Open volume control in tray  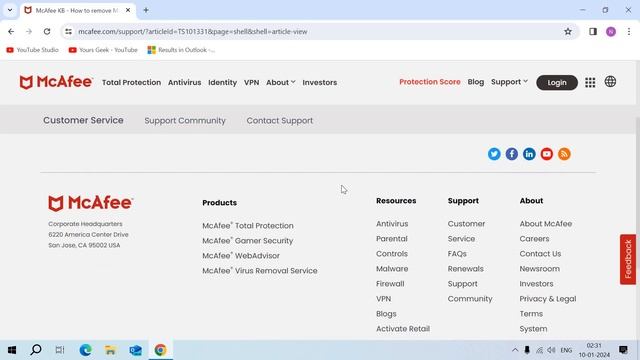tap(551, 350)
